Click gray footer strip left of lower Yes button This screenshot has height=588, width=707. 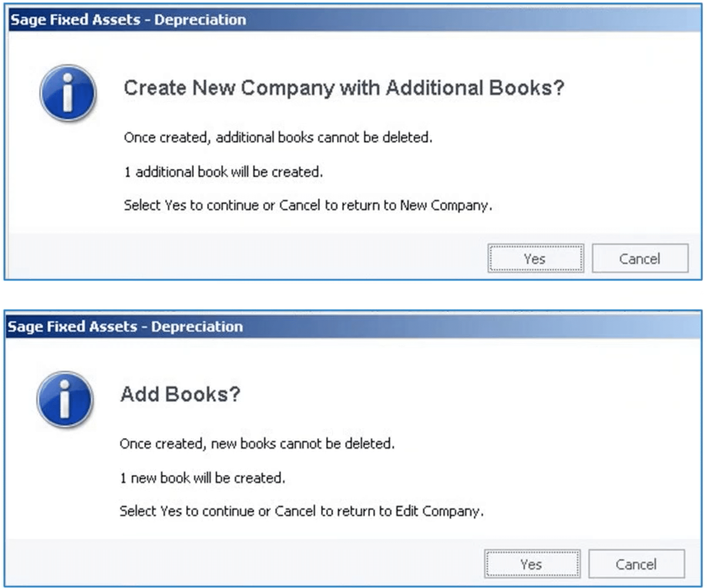245,562
